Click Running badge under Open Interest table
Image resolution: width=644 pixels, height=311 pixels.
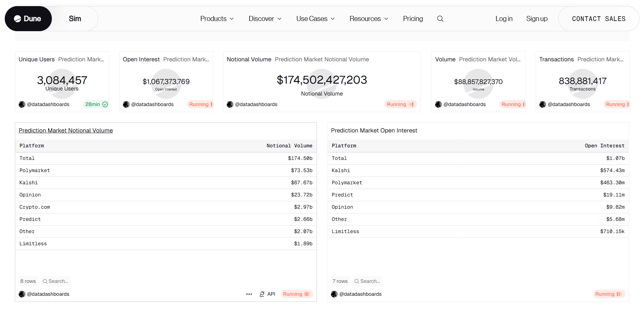tap(609, 294)
